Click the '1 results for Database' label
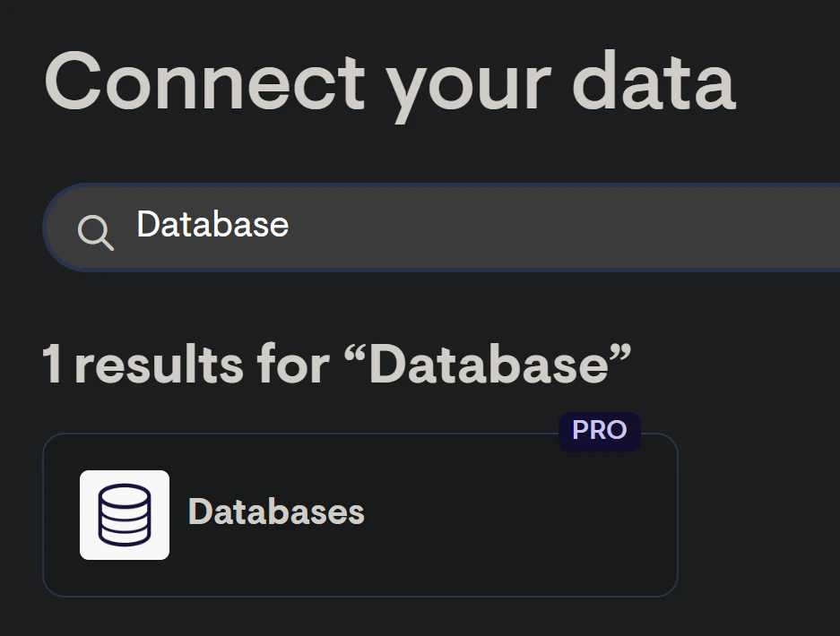 click(336, 364)
